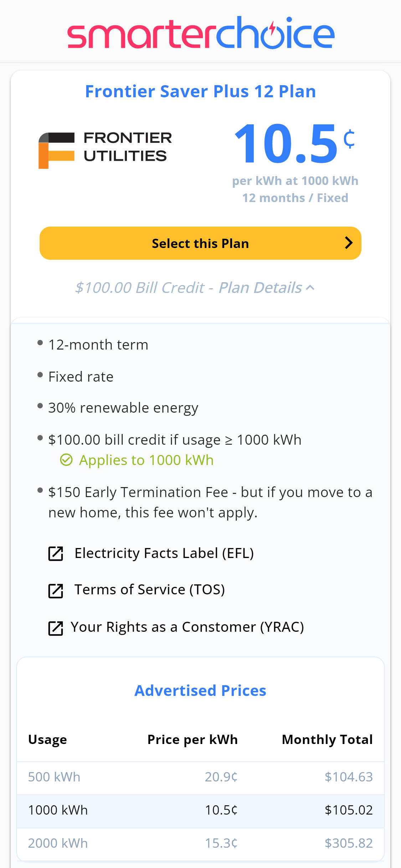Open the Frontier Saver Plus 12 Plan title
The width and height of the screenshot is (401, 868).
pos(200,91)
